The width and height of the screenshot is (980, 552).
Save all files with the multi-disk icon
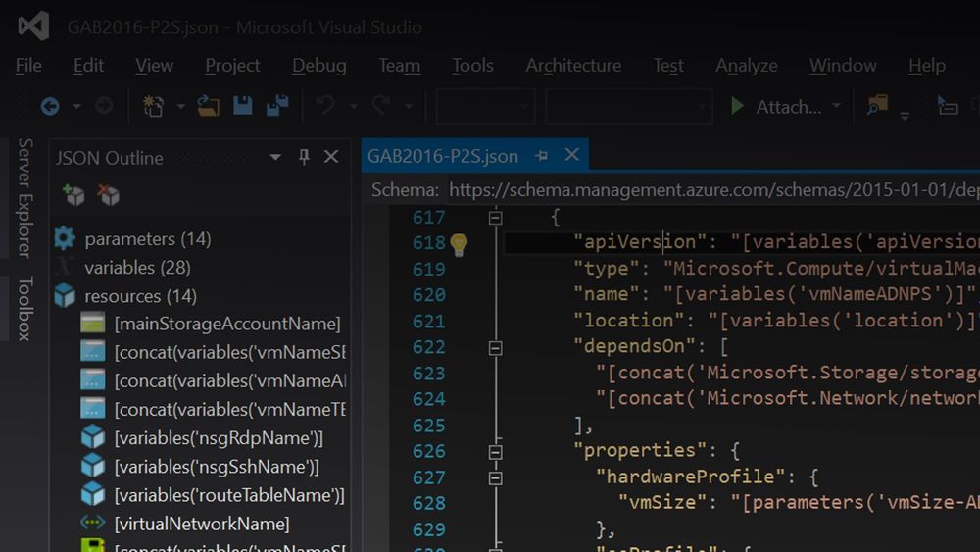pyautogui.click(x=277, y=106)
